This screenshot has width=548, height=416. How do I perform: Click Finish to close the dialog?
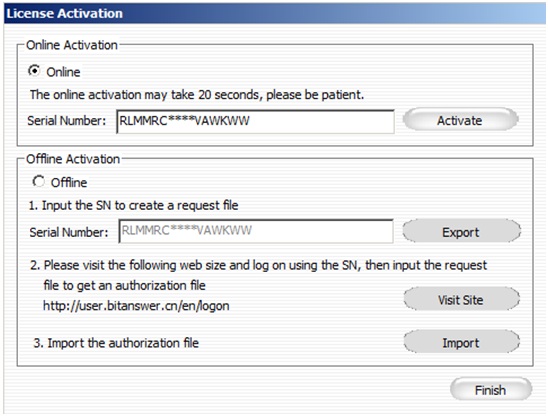click(x=490, y=389)
